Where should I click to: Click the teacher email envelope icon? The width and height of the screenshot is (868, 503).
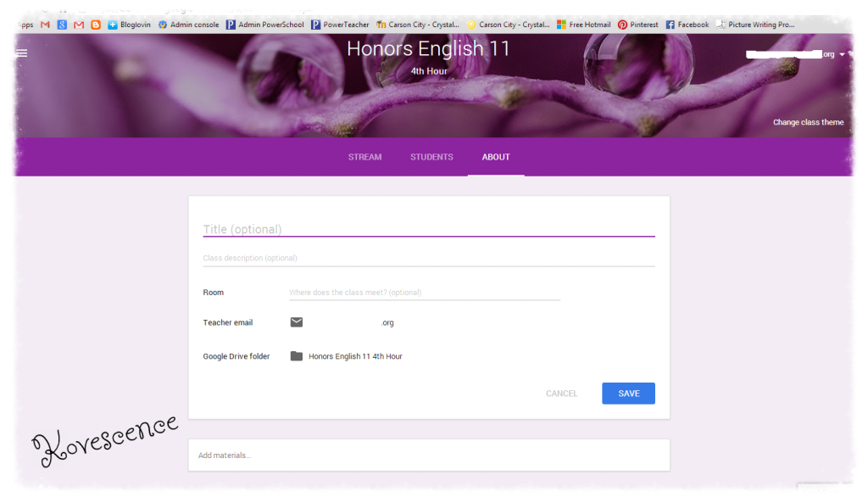pos(296,322)
